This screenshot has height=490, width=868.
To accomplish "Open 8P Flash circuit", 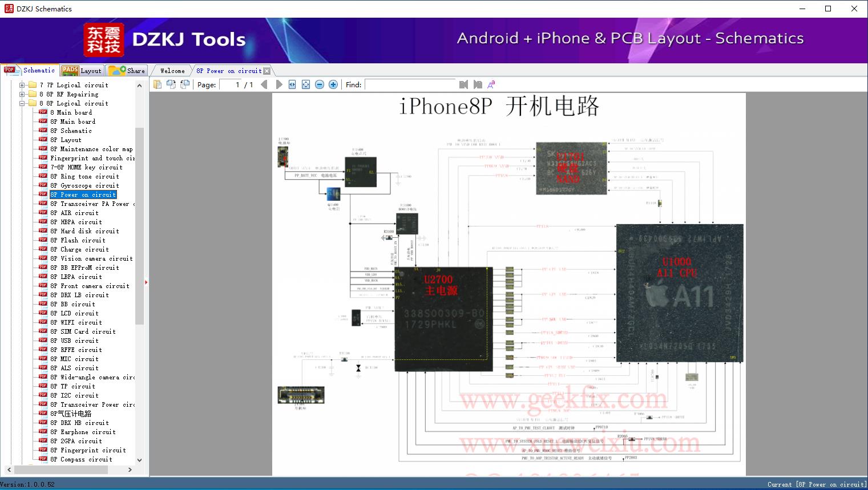I will 78,240.
